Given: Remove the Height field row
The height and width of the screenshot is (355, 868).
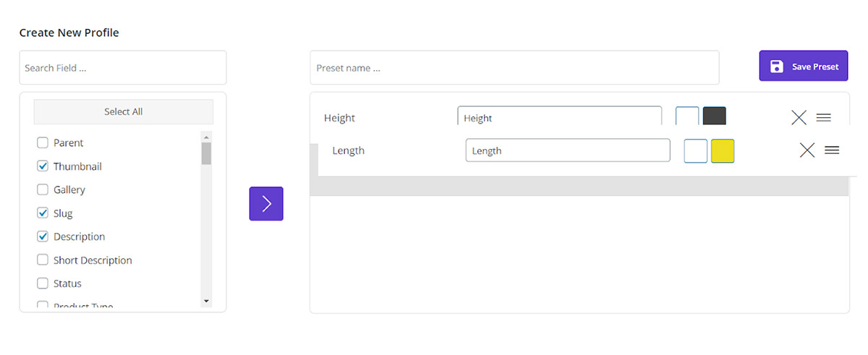Looking at the screenshot, I should (799, 118).
